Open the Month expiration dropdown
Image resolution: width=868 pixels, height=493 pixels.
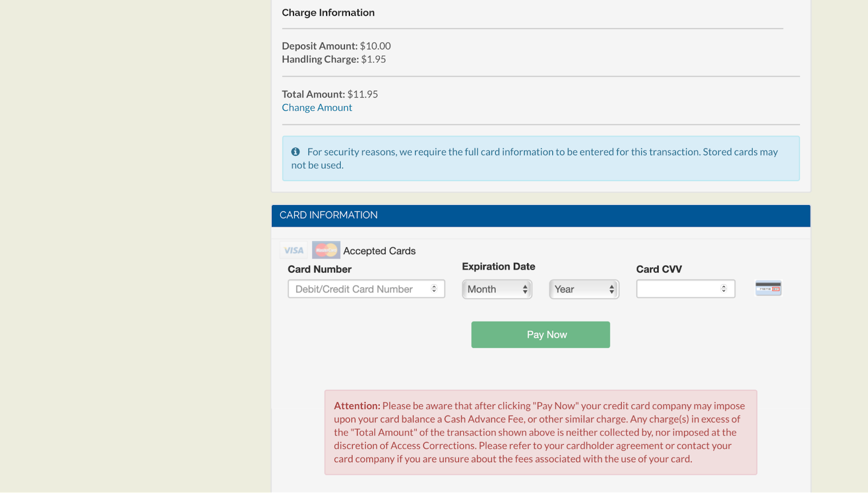[x=496, y=289]
